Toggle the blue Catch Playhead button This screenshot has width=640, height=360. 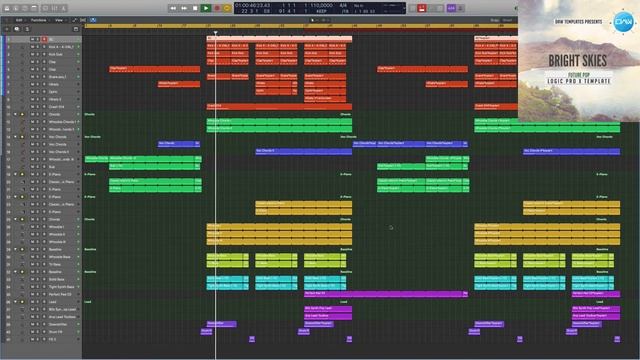tap(93, 20)
